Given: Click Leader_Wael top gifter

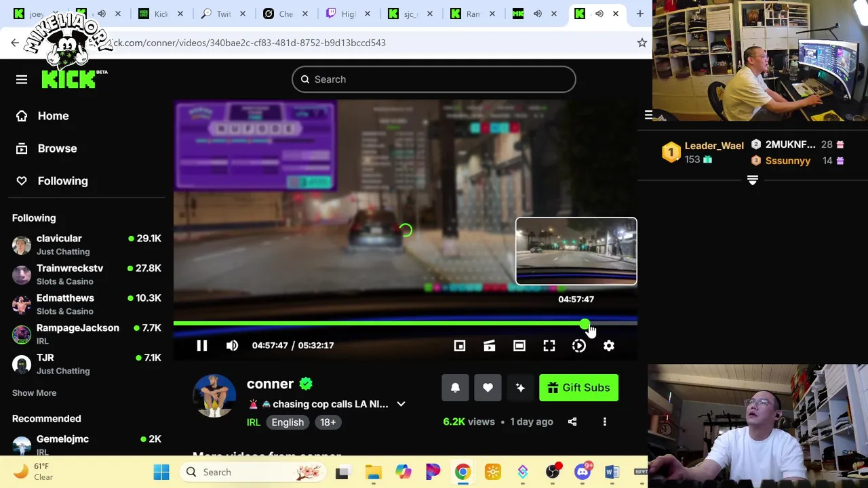Looking at the screenshot, I should [714, 146].
